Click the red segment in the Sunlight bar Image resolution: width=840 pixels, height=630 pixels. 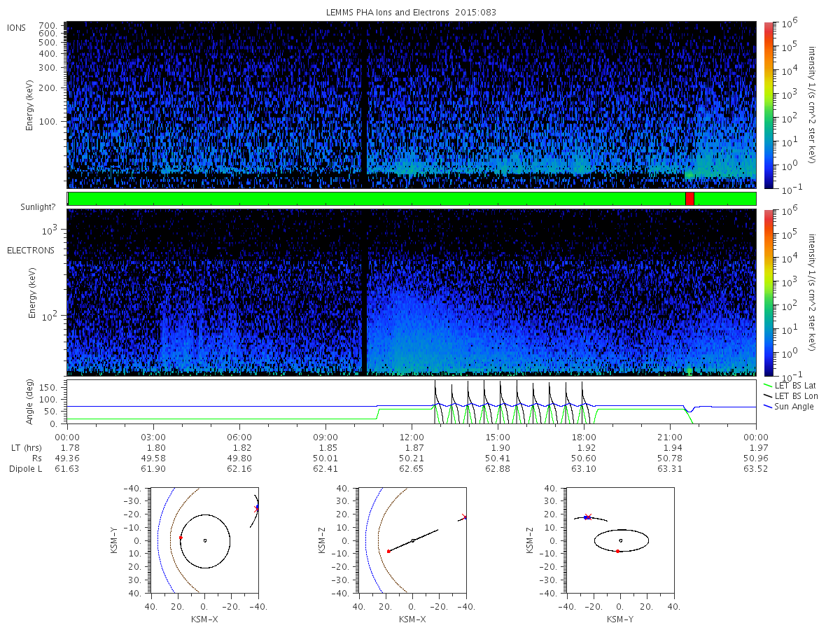coord(689,199)
